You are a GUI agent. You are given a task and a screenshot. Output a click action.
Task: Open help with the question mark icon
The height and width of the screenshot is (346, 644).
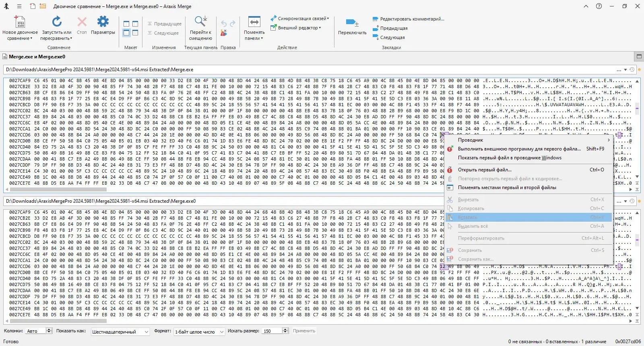click(x=599, y=6)
